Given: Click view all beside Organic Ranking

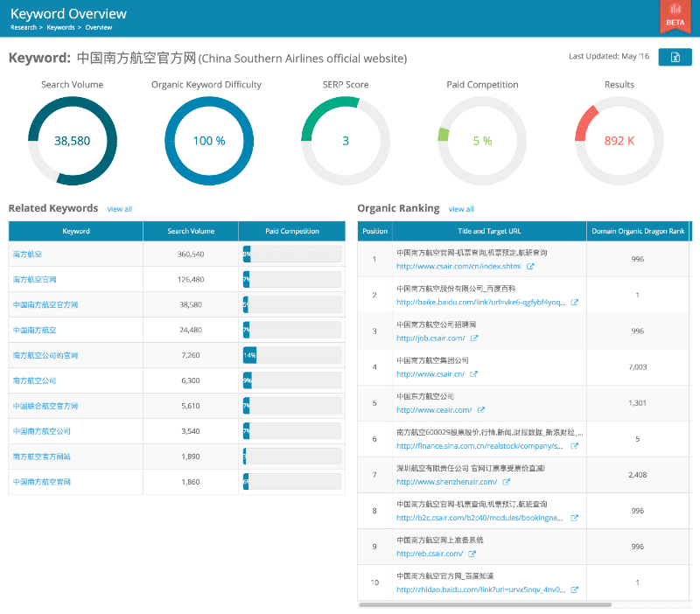Looking at the screenshot, I should 461,209.
